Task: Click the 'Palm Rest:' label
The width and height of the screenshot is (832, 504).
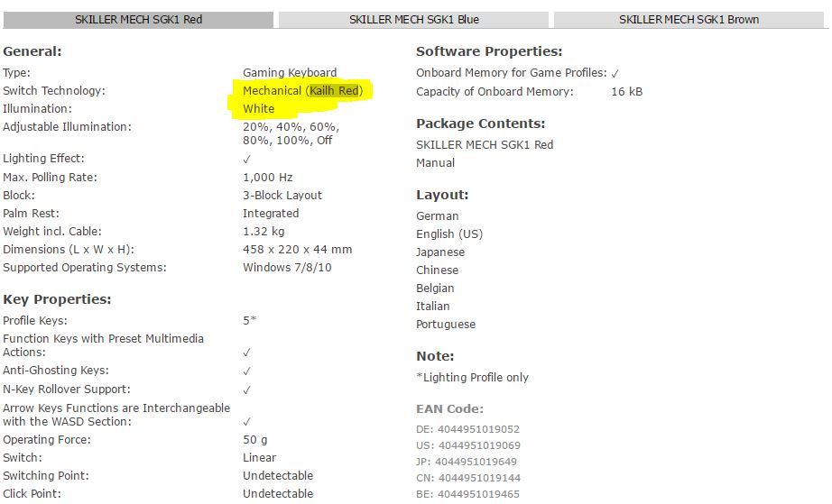Action: pos(31,214)
